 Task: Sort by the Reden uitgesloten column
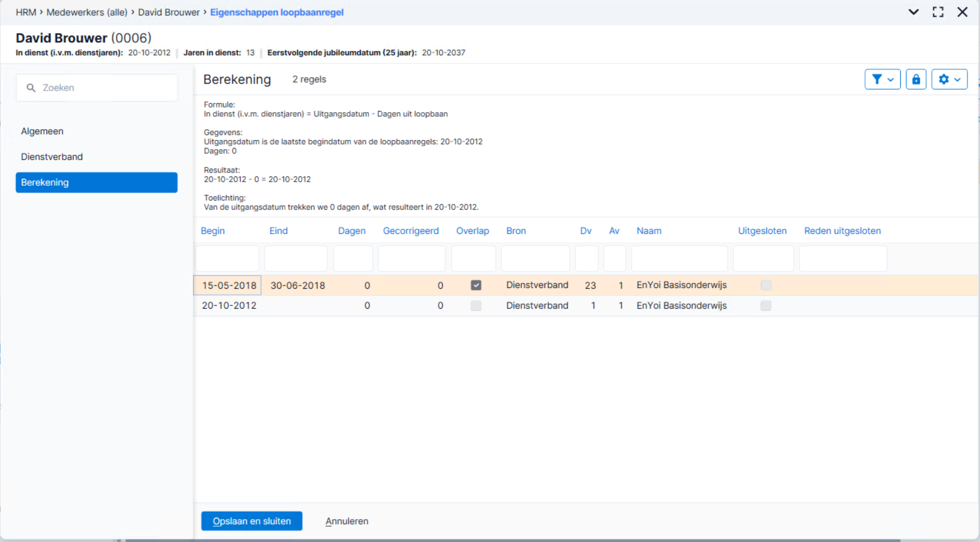tap(842, 231)
